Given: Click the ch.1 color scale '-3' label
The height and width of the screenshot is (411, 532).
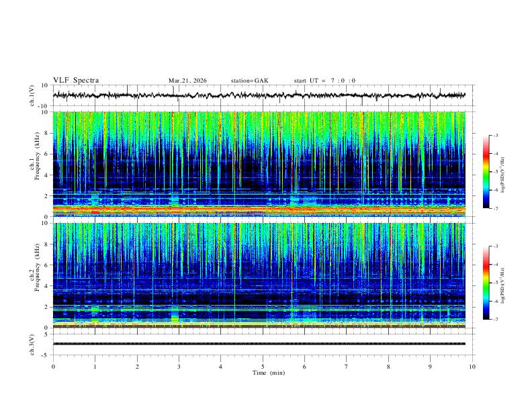Looking at the screenshot, I should pyautogui.click(x=495, y=135).
